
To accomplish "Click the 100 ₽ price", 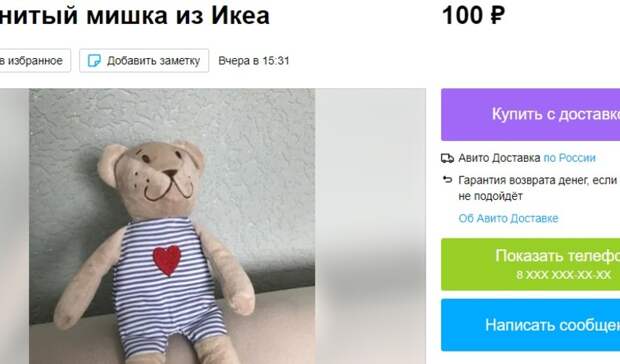I will [473, 16].
